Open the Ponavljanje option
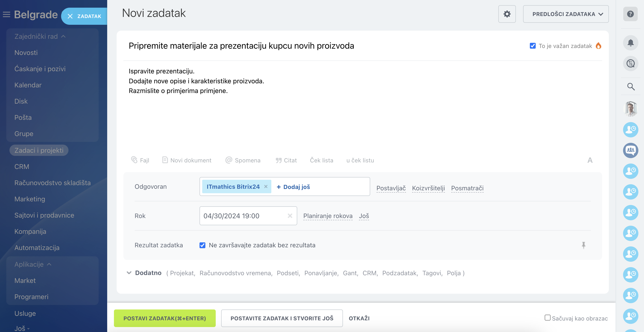The height and width of the screenshot is (332, 644). pyautogui.click(x=321, y=273)
